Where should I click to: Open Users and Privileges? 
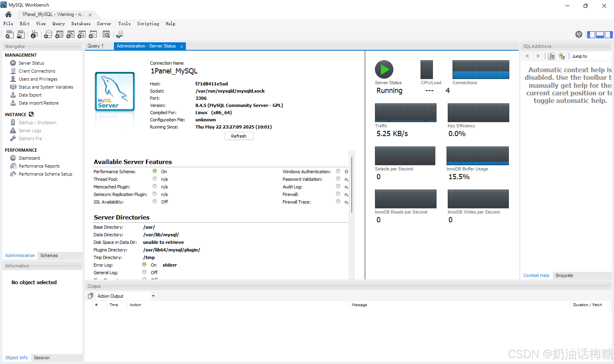click(x=38, y=79)
